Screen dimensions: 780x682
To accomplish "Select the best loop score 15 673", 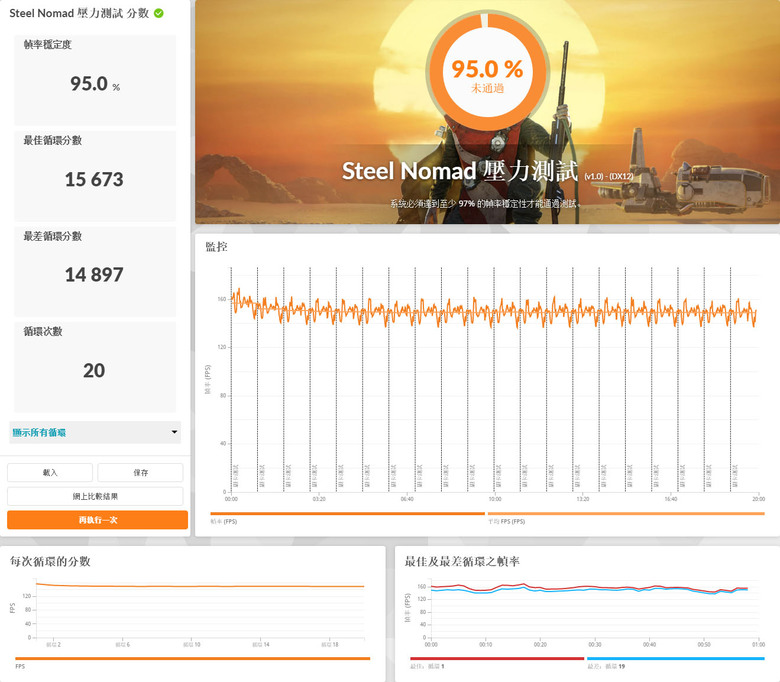I will point(94,180).
